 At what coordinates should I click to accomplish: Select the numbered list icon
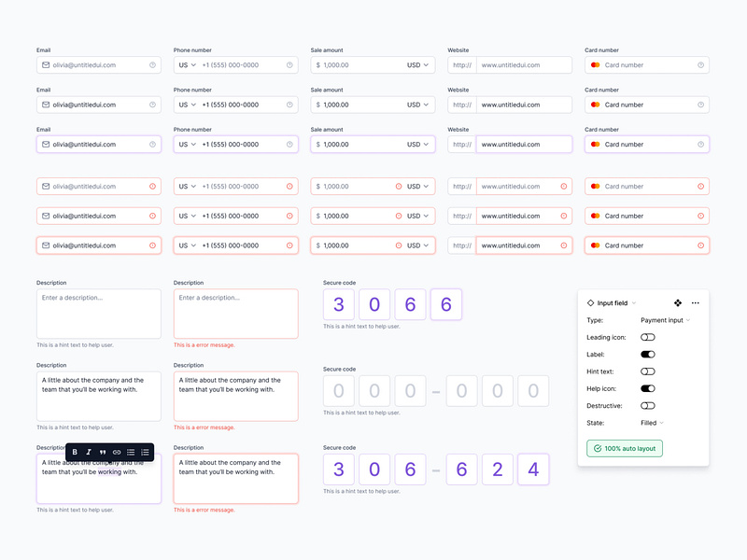[145, 452]
